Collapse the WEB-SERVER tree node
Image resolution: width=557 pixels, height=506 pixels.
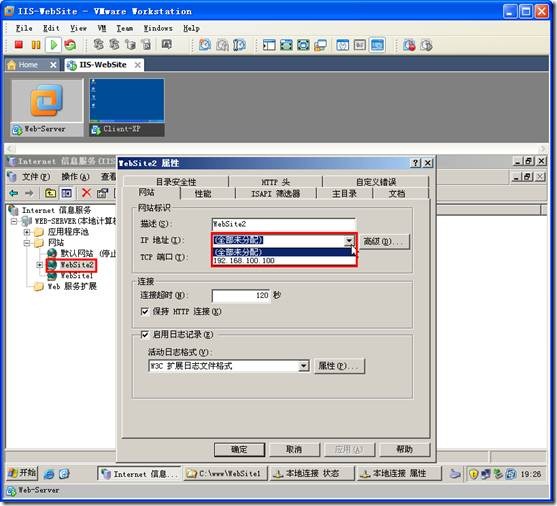coord(14,221)
